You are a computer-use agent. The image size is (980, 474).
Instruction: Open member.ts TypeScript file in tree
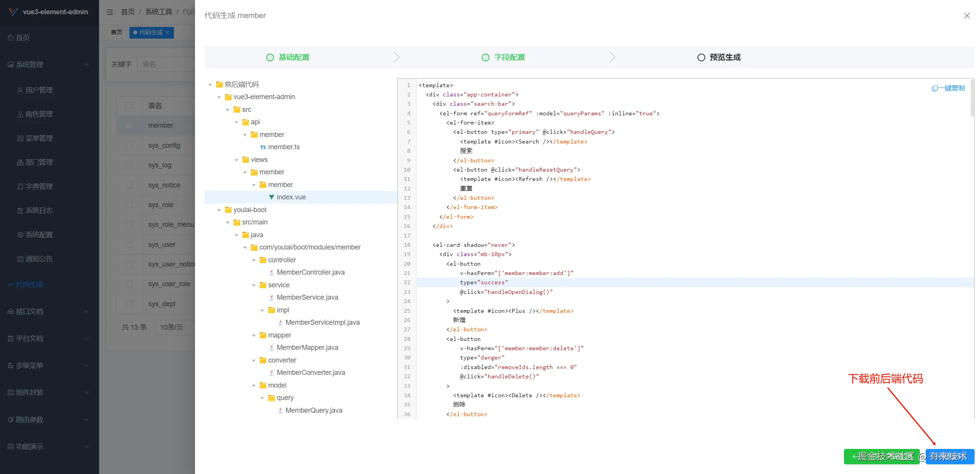[283, 147]
